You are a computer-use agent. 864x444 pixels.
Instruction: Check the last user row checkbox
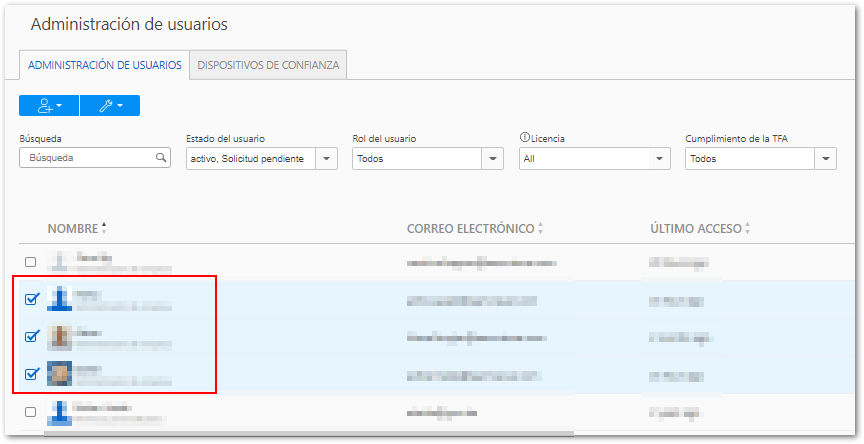pos(31,411)
